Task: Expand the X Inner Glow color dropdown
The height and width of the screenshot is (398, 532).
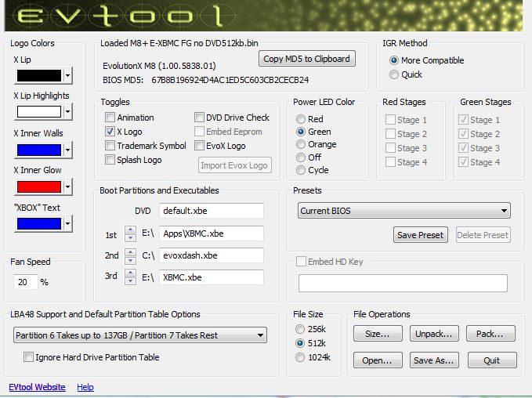Action: 68,186
